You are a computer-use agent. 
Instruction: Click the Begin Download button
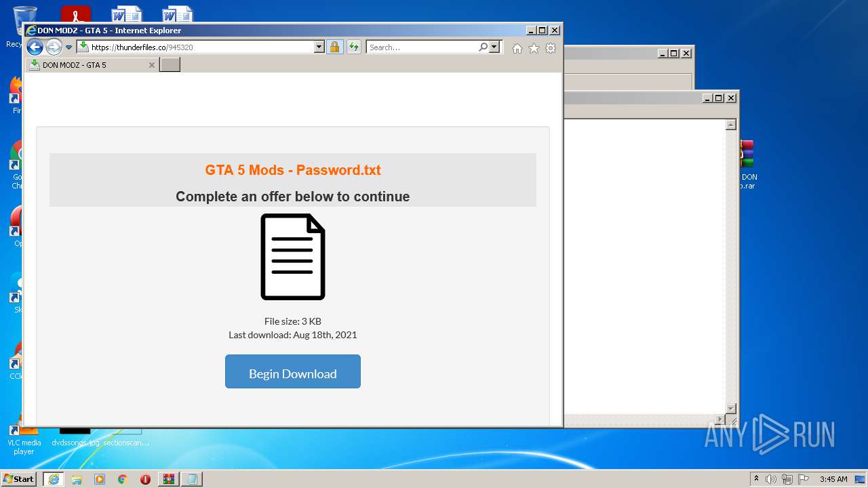point(293,371)
